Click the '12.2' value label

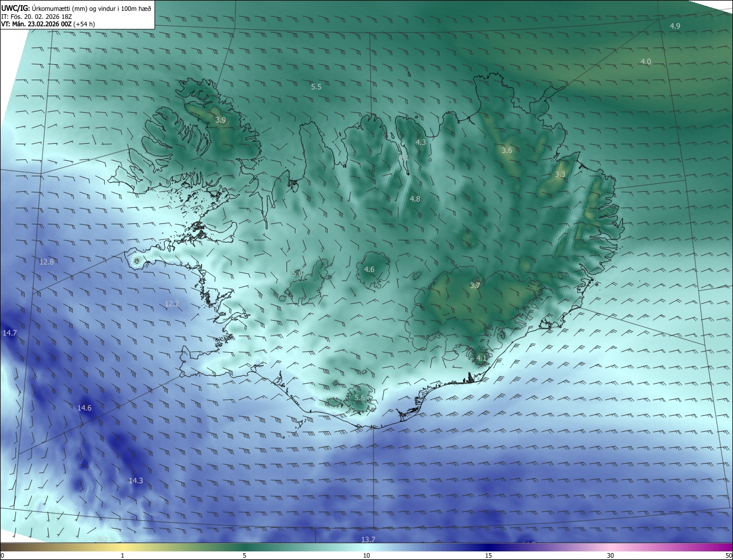pos(172,304)
